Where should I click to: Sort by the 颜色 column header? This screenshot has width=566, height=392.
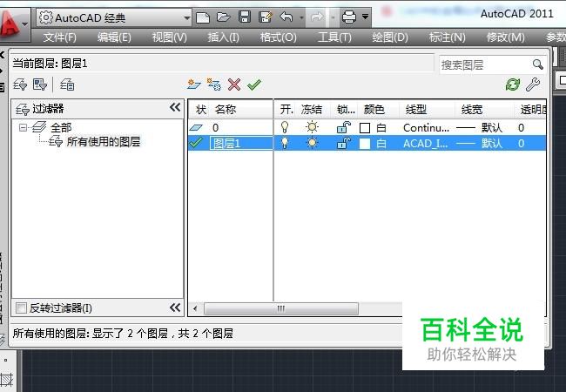pos(378,109)
